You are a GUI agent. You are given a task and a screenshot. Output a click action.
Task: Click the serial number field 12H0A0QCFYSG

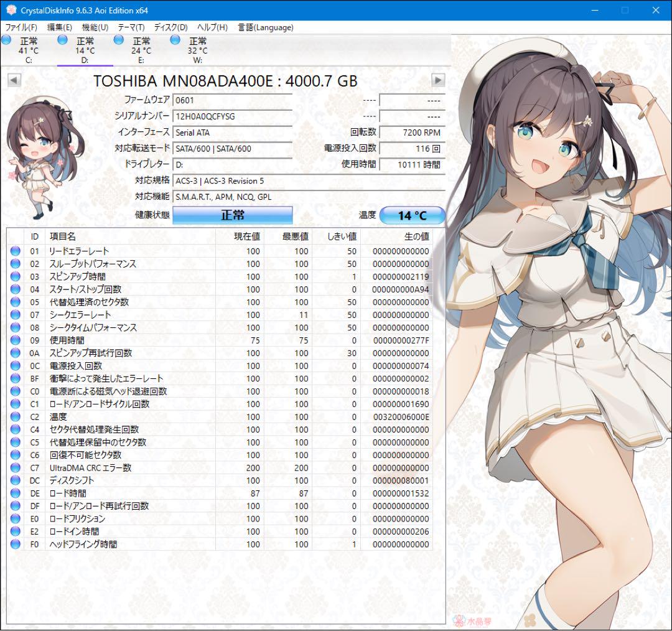point(233,116)
